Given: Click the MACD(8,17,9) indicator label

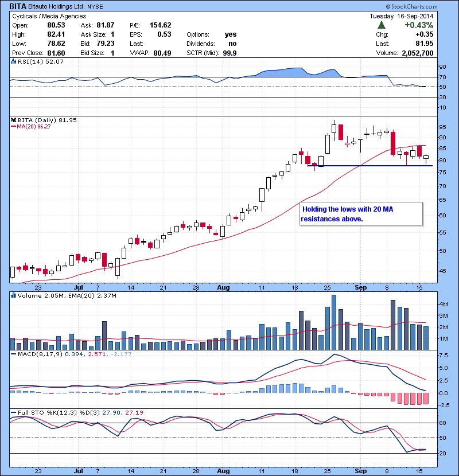Looking at the screenshot, I should click(41, 354).
